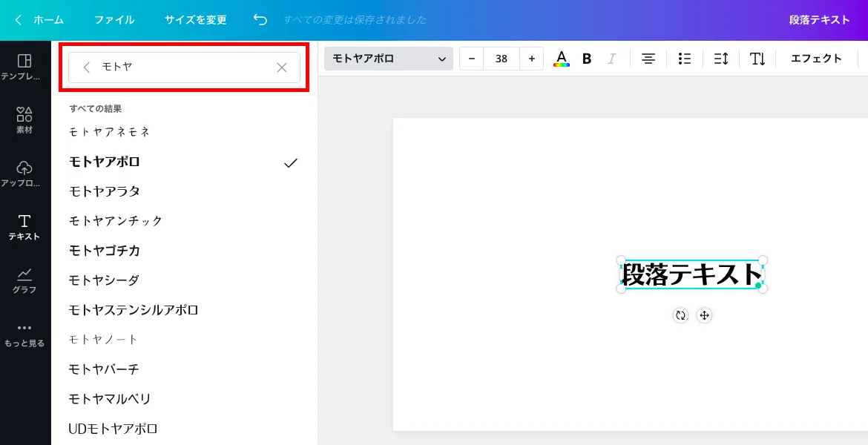Image resolution: width=868 pixels, height=445 pixels.
Task: Open the グラフ charts panel
Action: [24, 280]
